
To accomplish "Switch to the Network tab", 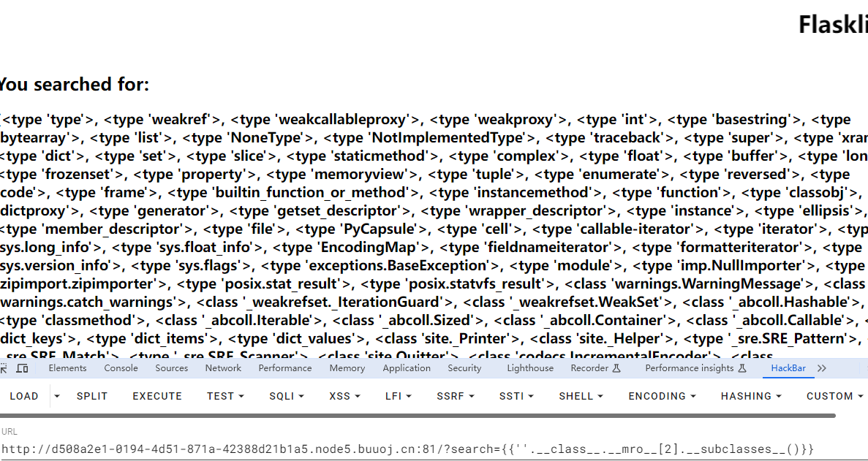I will tap(223, 368).
